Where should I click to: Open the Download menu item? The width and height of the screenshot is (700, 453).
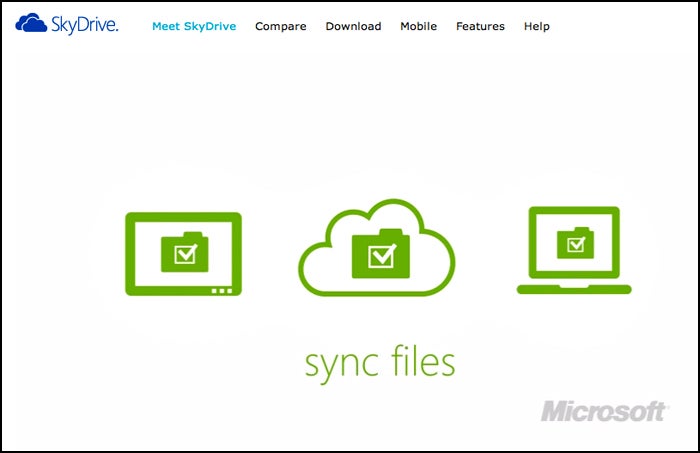coord(354,26)
